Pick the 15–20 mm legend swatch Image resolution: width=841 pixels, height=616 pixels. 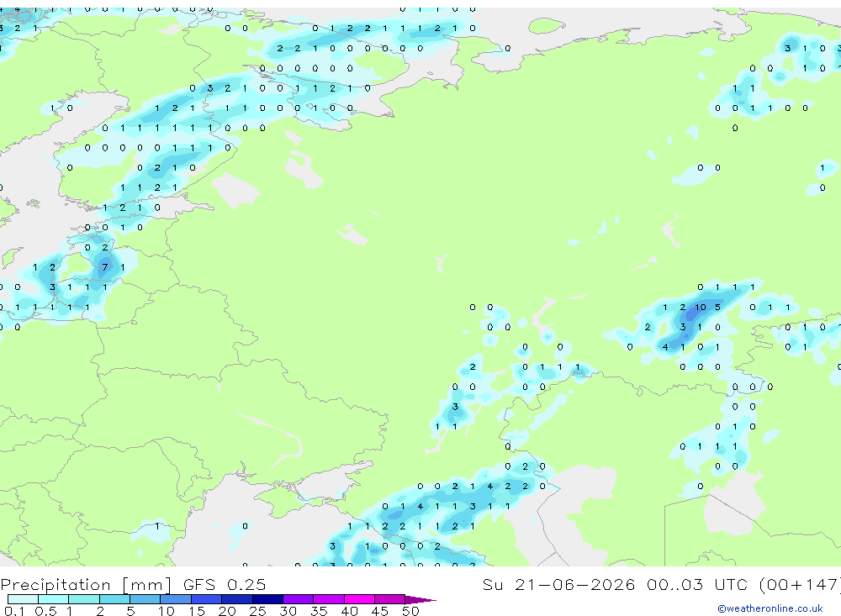pyautogui.click(x=207, y=599)
